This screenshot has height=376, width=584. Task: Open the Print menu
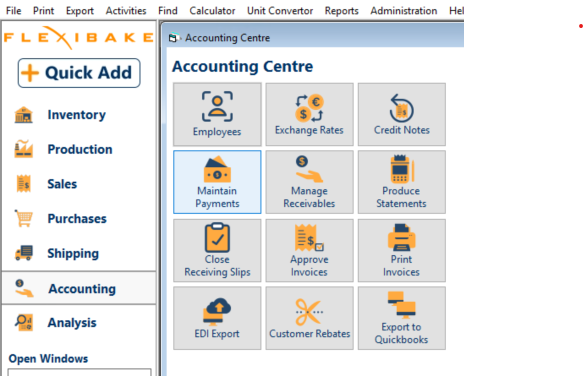point(43,11)
